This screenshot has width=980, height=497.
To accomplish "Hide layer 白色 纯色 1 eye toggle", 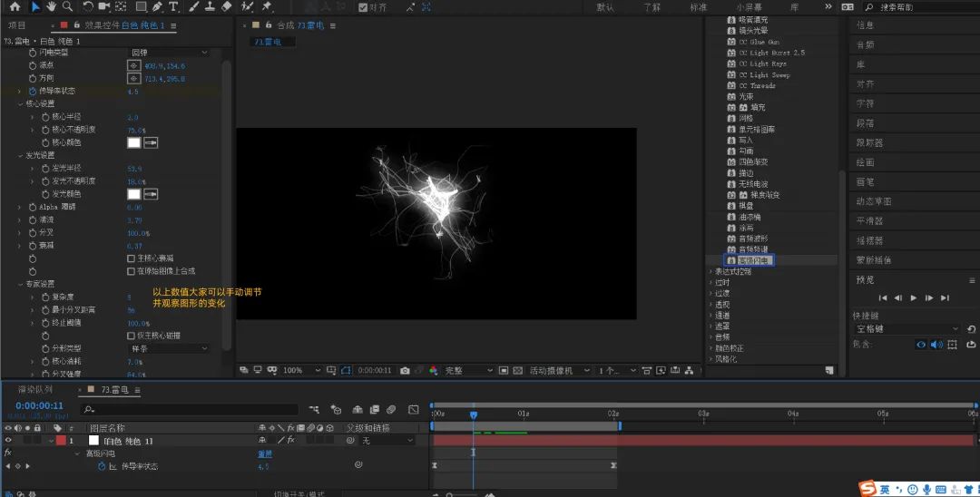I will [x=8, y=441].
